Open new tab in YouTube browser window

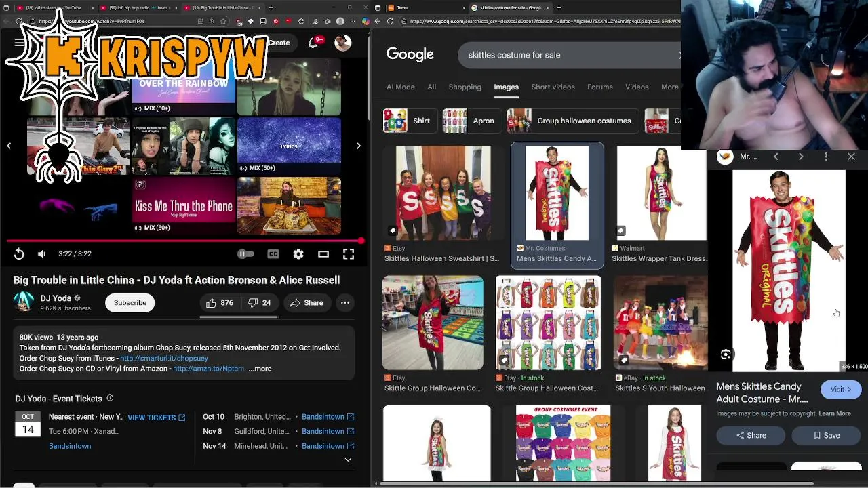tap(271, 8)
